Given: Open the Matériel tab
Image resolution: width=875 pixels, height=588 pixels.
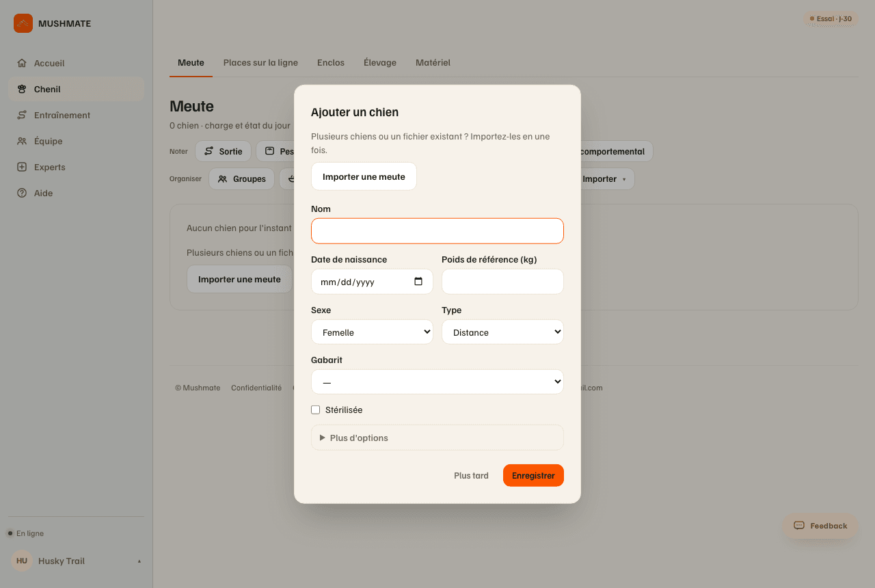Looking at the screenshot, I should [x=433, y=63].
